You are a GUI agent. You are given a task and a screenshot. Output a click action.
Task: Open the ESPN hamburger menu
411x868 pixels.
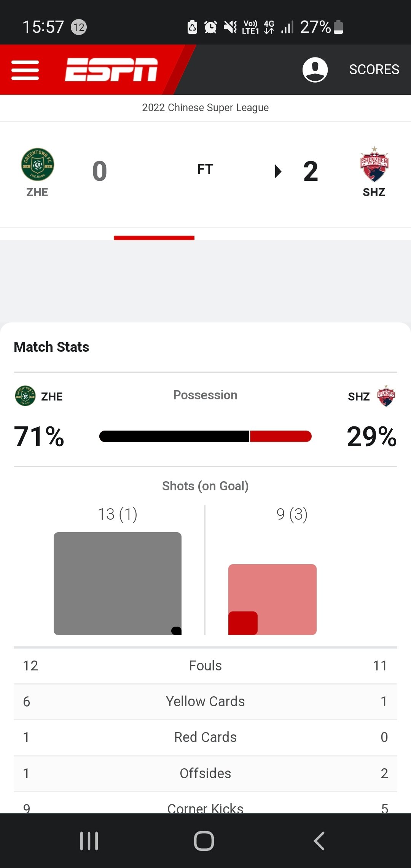click(x=25, y=70)
